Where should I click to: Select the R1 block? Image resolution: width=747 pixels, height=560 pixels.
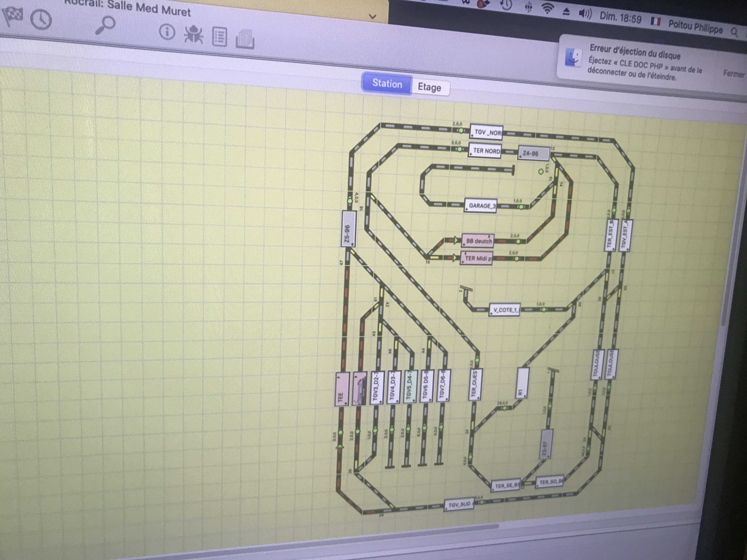[x=522, y=383]
